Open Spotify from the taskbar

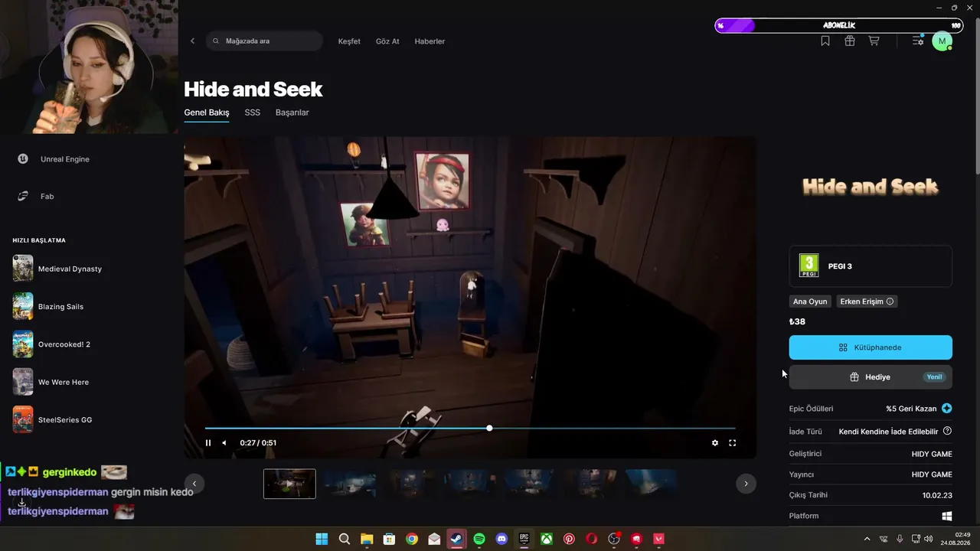[x=479, y=539]
